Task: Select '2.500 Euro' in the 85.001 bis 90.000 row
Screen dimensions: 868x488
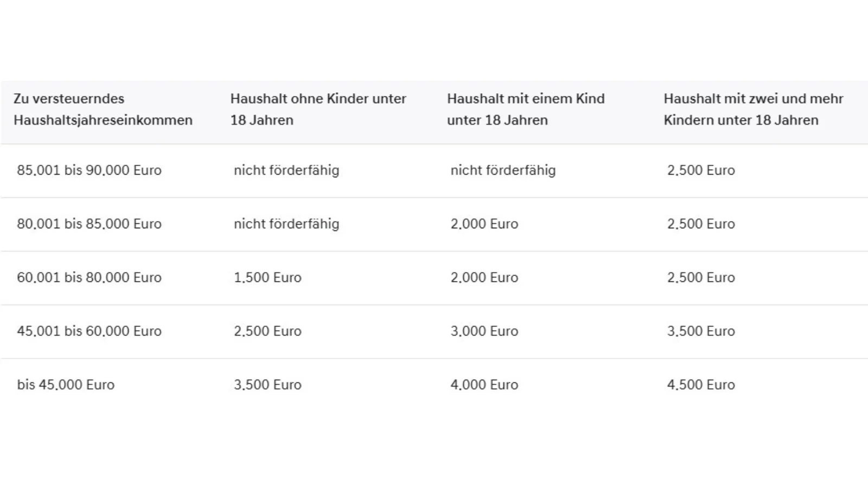Action: click(x=701, y=170)
